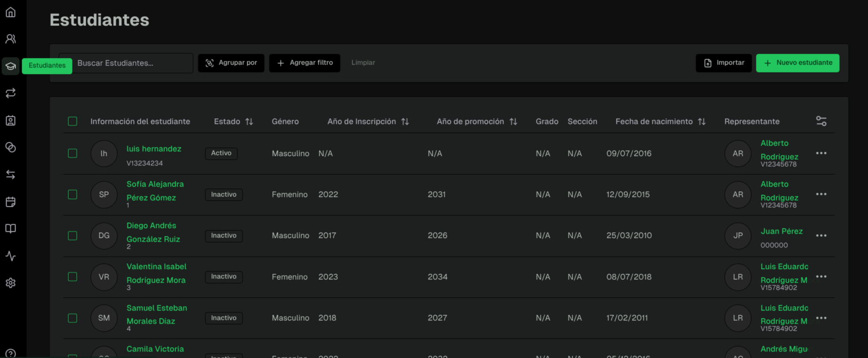Screen dimensions: 868x358
Task: Click the Importar button
Action: click(x=723, y=63)
